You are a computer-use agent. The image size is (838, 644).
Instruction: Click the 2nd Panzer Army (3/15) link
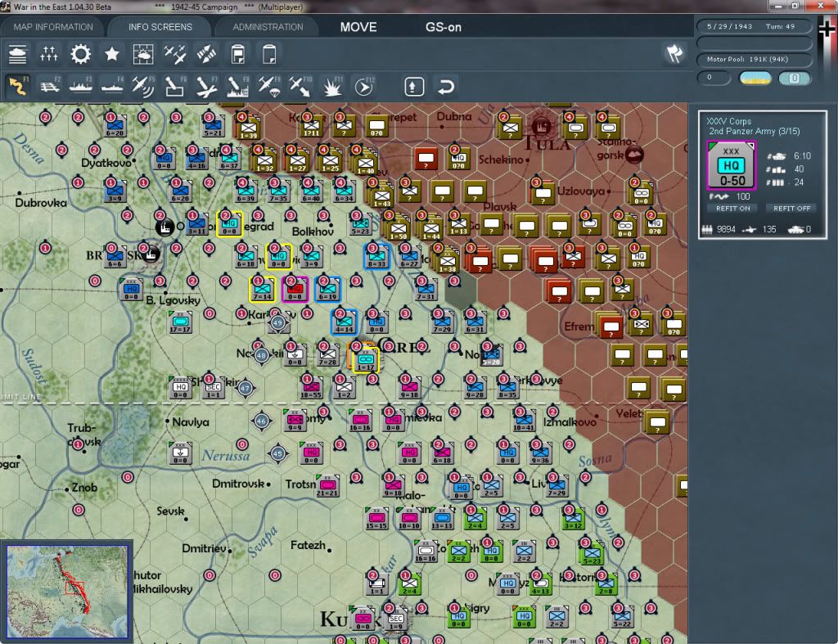click(754, 132)
